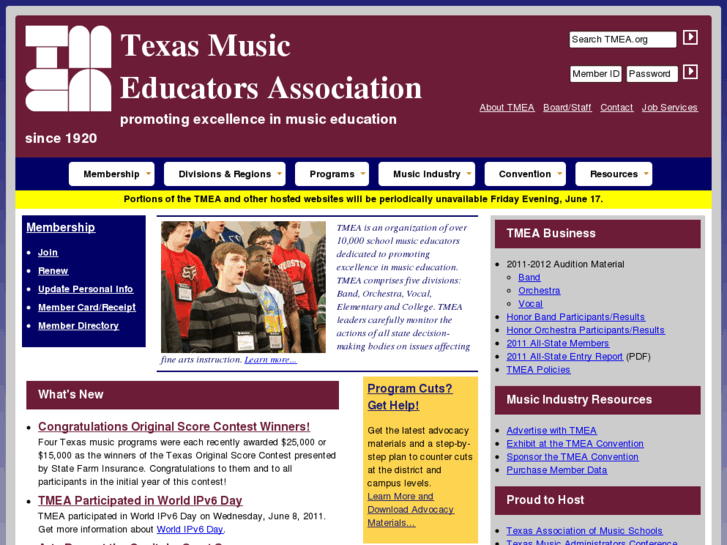727x545 pixels.
Task: Open the Job Services link
Action: tap(670, 108)
